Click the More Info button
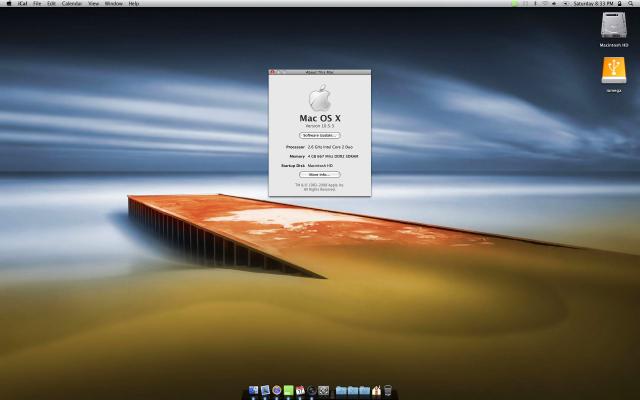The height and width of the screenshot is (400, 640). [320, 174]
